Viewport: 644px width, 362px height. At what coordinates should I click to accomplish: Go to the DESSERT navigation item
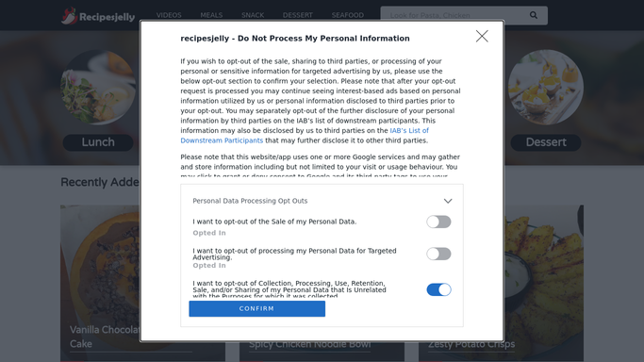pyautogui.click(x=298, y=15)
